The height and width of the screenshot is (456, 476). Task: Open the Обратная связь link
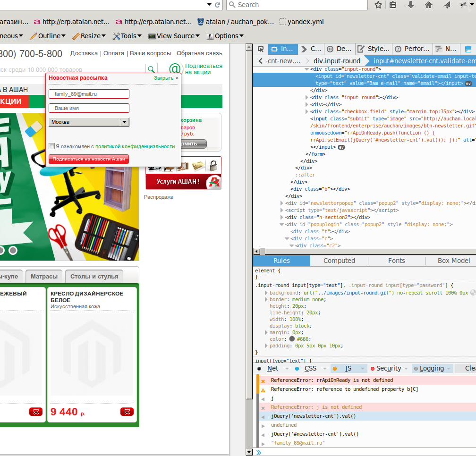pyautogui.click(x=199, y=53)
